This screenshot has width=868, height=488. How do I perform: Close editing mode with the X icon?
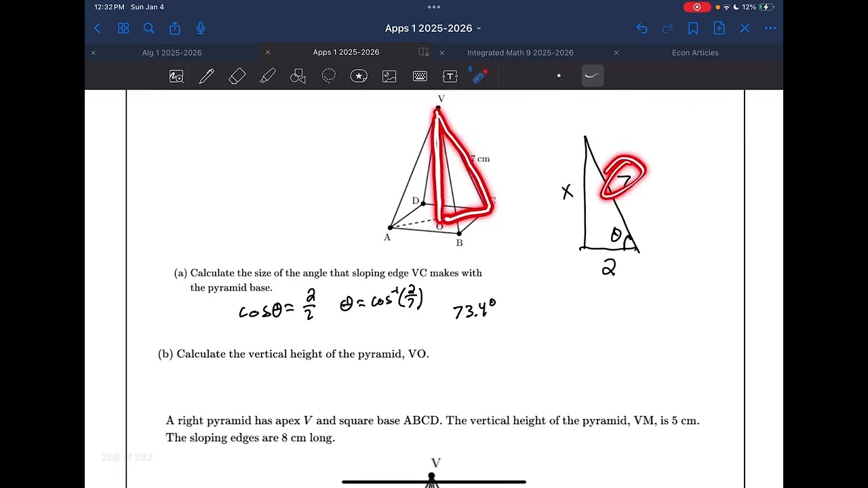(745, 28)
